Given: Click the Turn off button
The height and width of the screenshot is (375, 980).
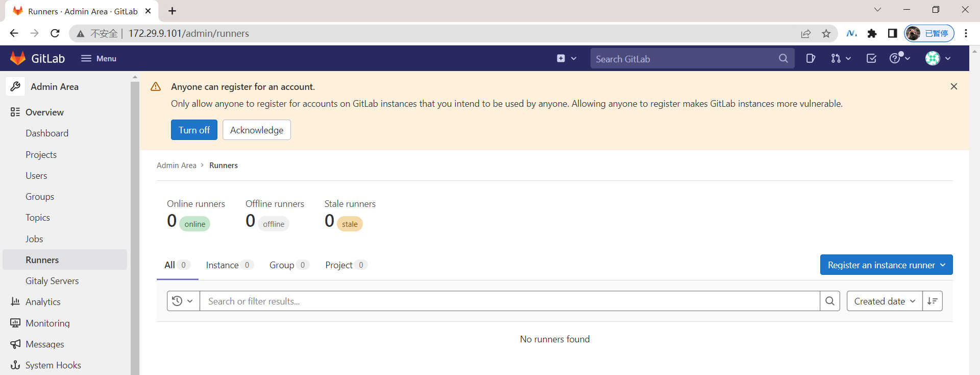Looking at the screenshot, I should 194,130.
